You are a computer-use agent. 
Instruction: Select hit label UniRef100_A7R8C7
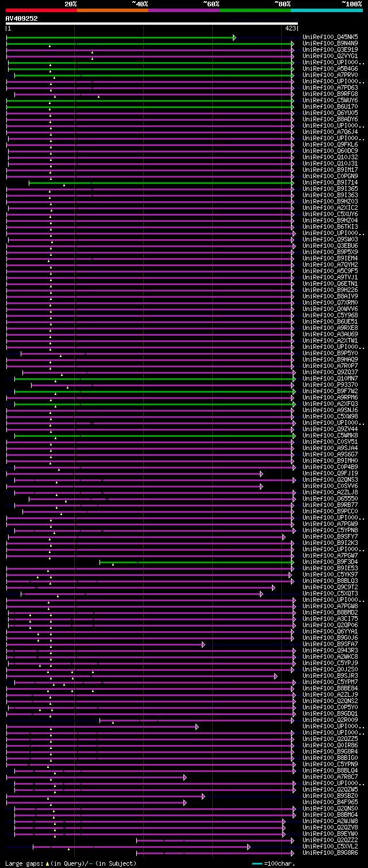331,777
